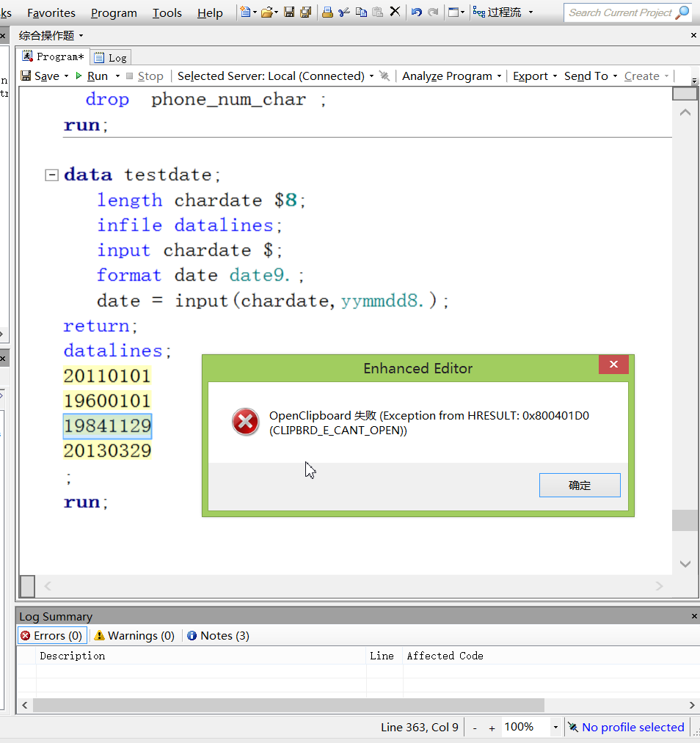Open the zoom percentage dropdown

point(555,728)
